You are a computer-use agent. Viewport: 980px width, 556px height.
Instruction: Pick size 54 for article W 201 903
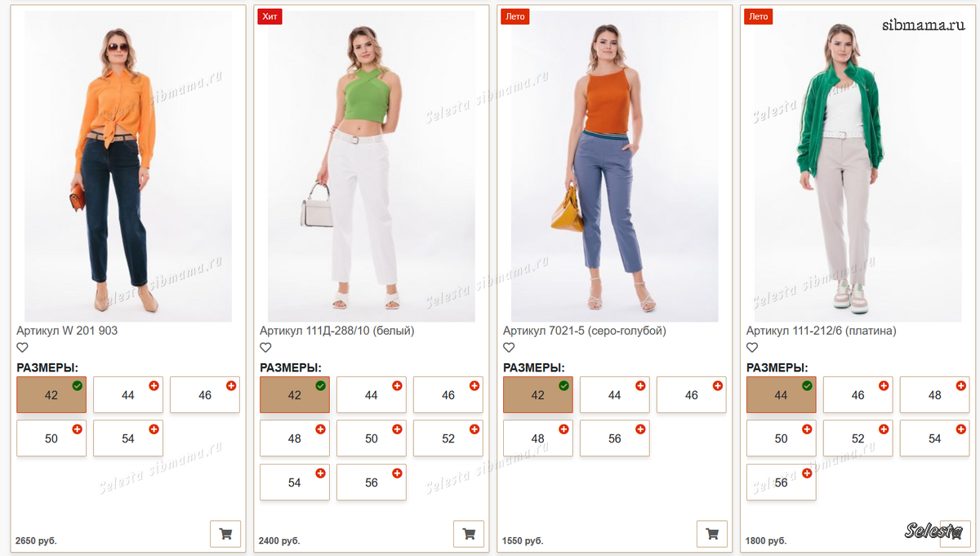[128, 438]
